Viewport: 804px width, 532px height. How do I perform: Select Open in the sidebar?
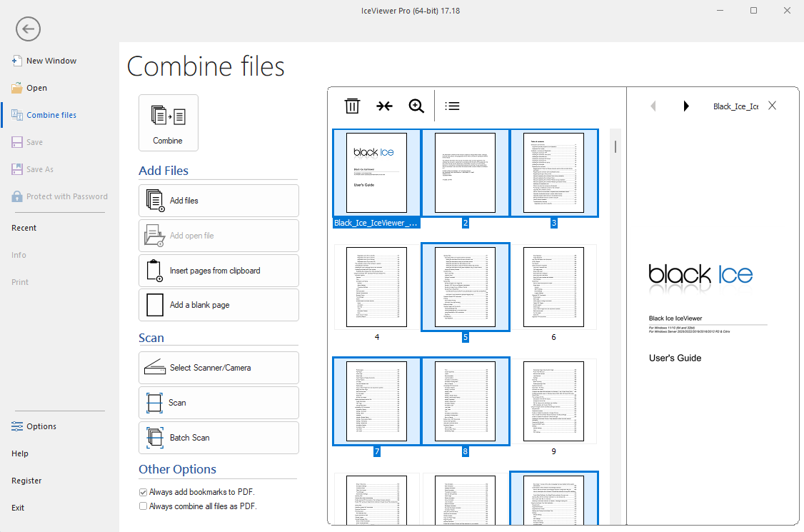coord(37,88)
